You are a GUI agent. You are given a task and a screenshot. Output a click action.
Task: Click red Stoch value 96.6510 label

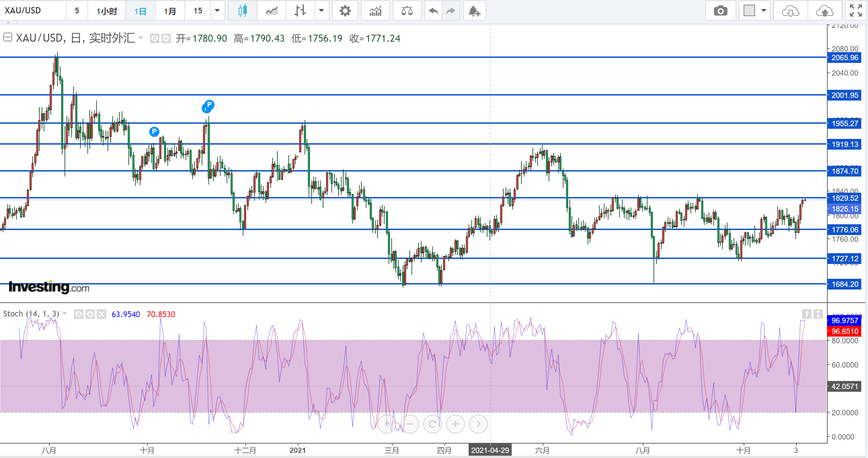pos(844,331)
